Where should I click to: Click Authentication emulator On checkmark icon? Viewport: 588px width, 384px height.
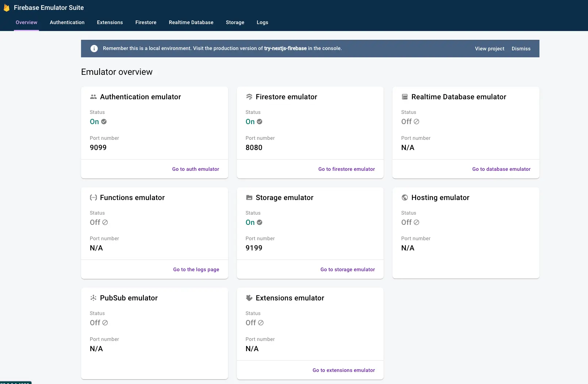(104, 122)
